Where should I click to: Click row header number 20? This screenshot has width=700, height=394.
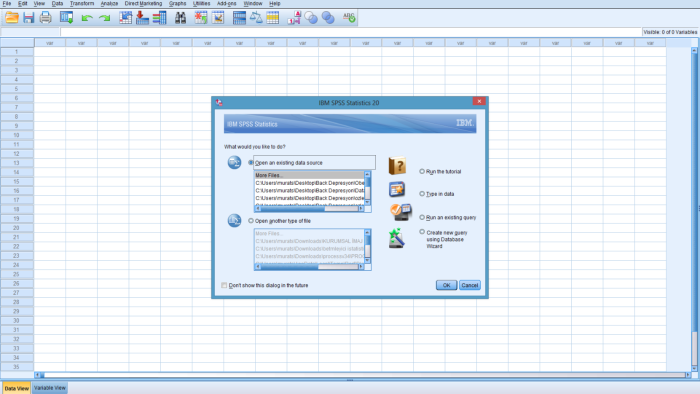pos(17,228)
